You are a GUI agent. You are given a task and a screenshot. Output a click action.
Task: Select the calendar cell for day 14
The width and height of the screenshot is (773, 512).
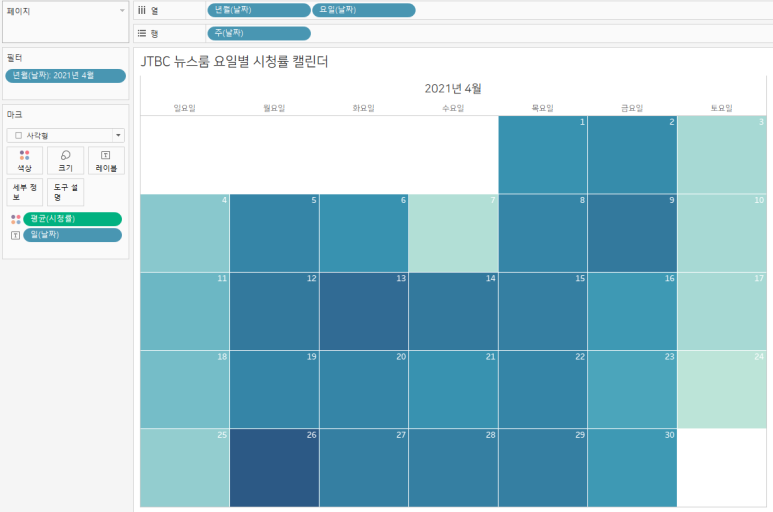(x=453, y=311)
